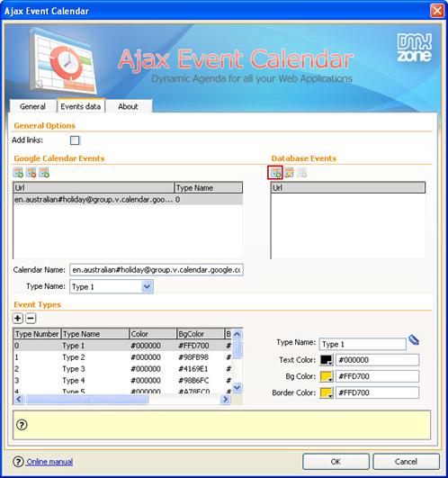Click the Text Color hex field #000000

pos(377,360)
